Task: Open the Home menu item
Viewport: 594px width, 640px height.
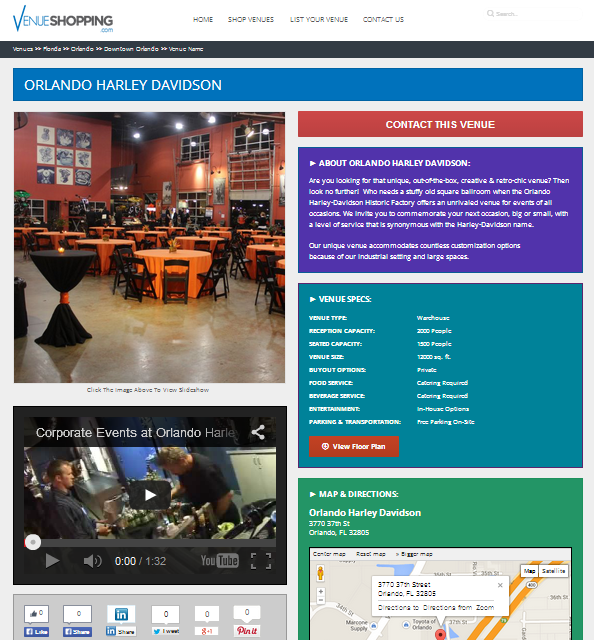Action: click(x=203, y=19)
